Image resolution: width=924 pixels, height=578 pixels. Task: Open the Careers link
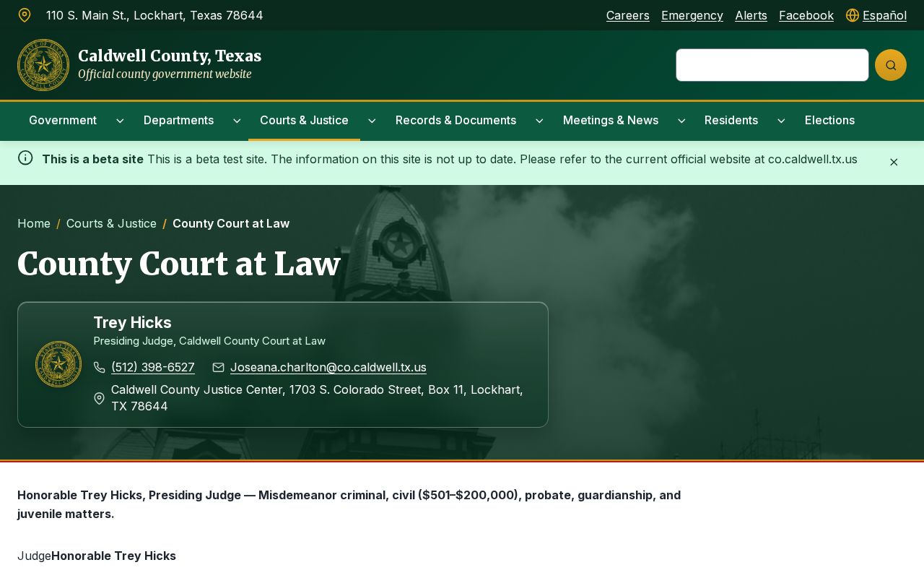[x=628, y=15]
